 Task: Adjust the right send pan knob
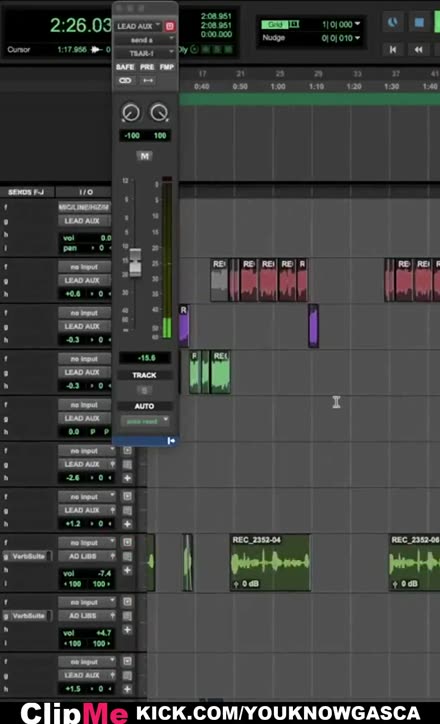tap(159, 113)
